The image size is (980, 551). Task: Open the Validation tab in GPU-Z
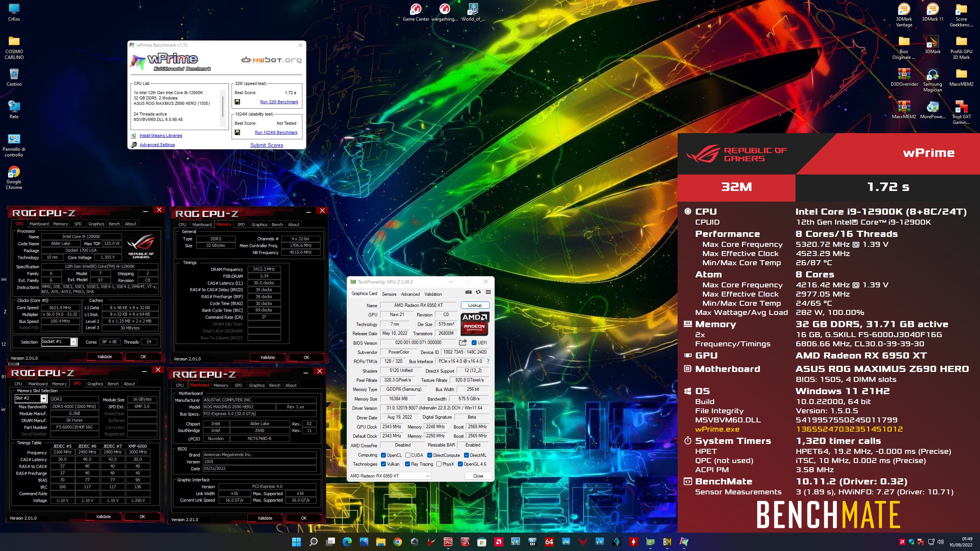[x=433, y=294]
